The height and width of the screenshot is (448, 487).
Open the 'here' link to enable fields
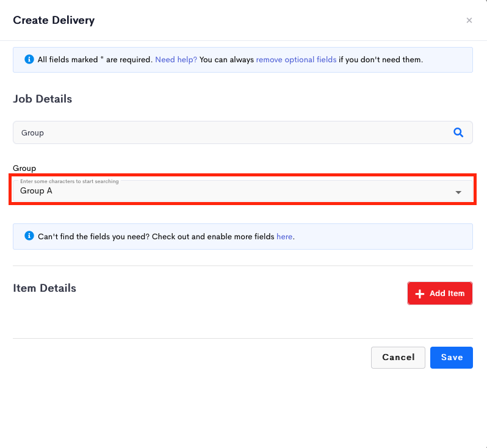[284, 237]
